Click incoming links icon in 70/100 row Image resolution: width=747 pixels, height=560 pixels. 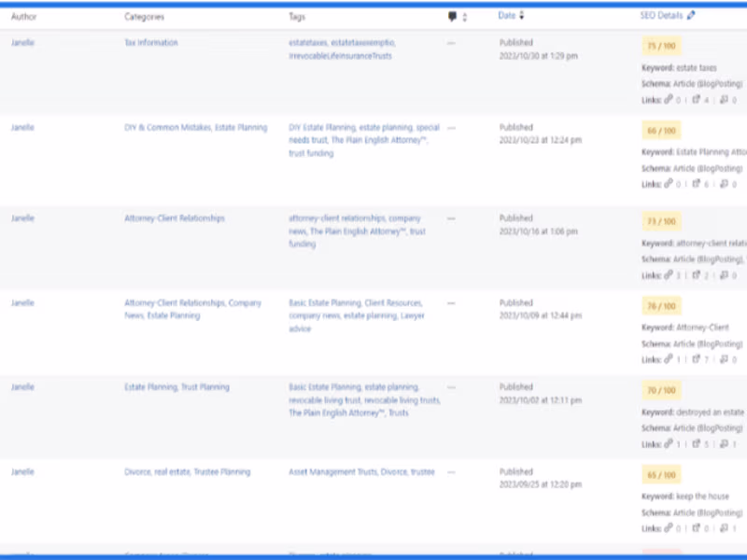[724, 444]
